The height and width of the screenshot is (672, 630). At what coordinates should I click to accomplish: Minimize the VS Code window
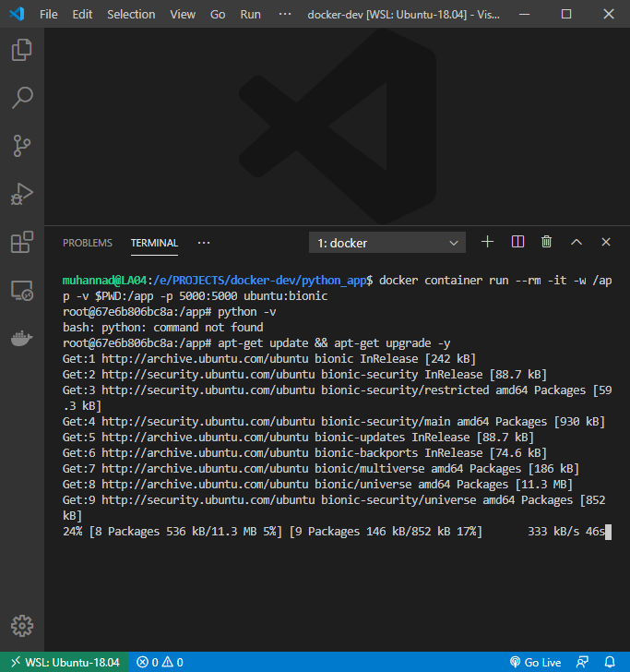click(x=524, y=14)
